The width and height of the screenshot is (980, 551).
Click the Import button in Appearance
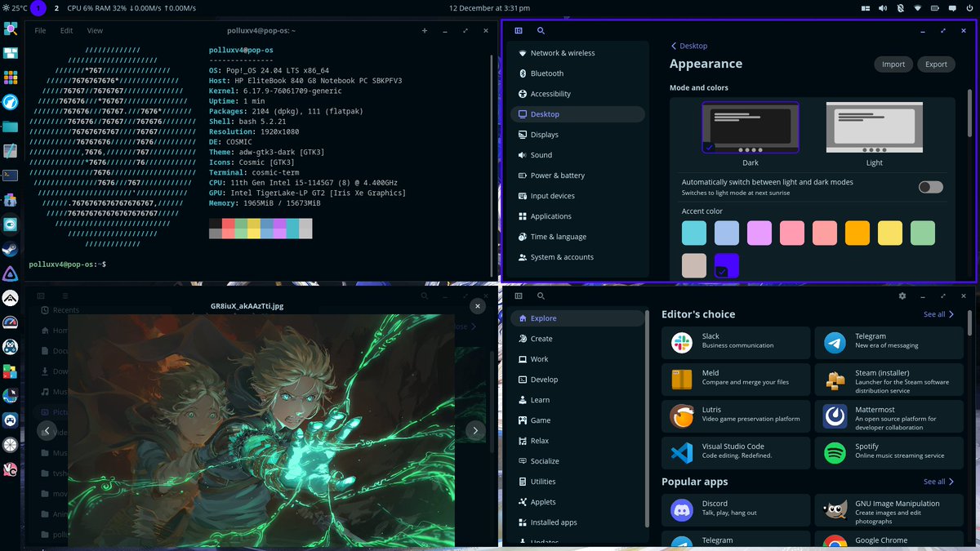coord(893,64)
